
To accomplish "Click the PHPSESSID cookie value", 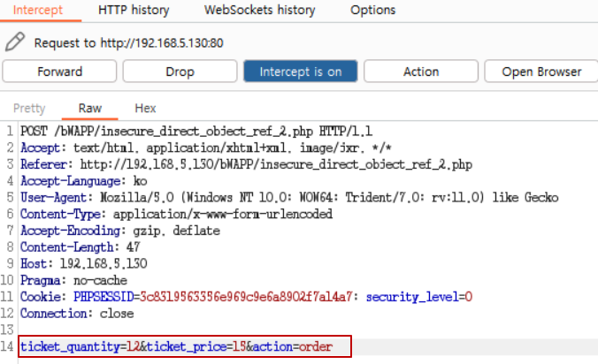I will coord(246,297).
